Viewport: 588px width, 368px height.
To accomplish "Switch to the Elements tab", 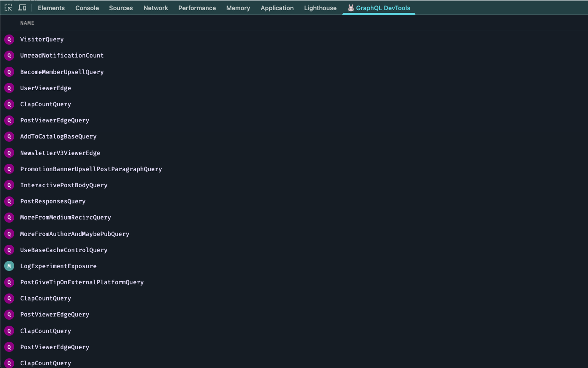I will tap(51, 8).
